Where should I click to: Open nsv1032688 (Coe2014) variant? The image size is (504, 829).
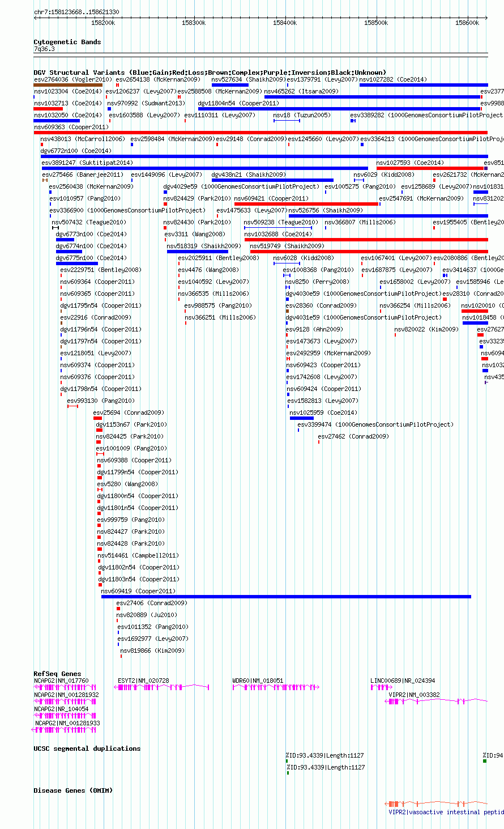278,234
